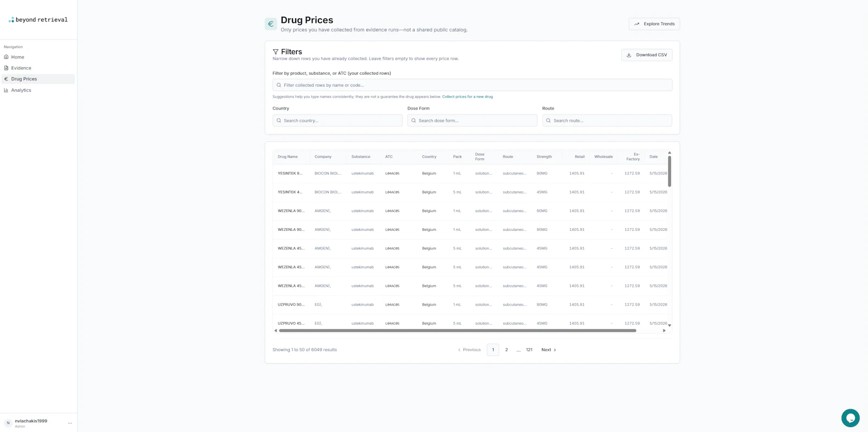
Task: Click the beyond retrieval logo
Action: (38, 20)
